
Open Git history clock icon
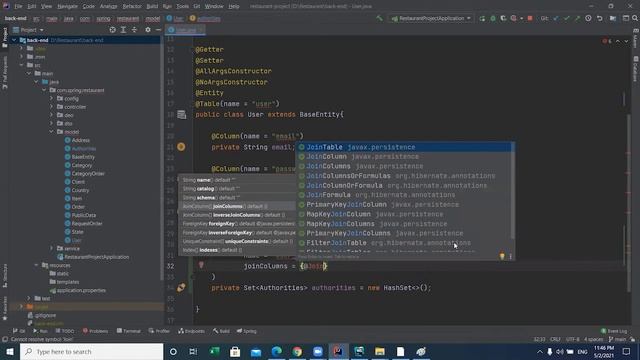click(588, 18)
